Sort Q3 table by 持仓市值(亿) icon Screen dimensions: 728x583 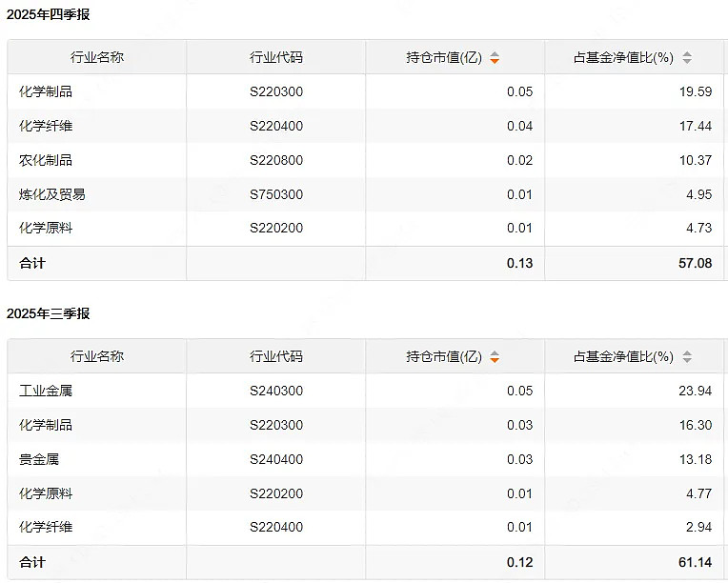(495, 357)
